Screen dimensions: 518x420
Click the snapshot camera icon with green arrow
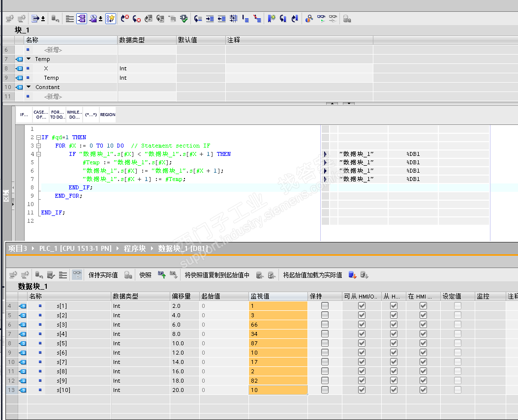click(x=161, y=275)
